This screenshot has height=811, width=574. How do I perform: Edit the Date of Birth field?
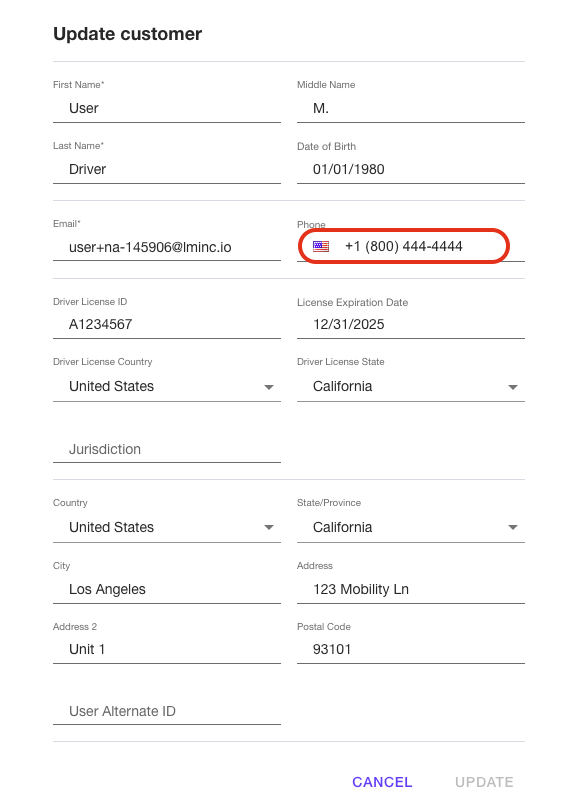[411, 170]
